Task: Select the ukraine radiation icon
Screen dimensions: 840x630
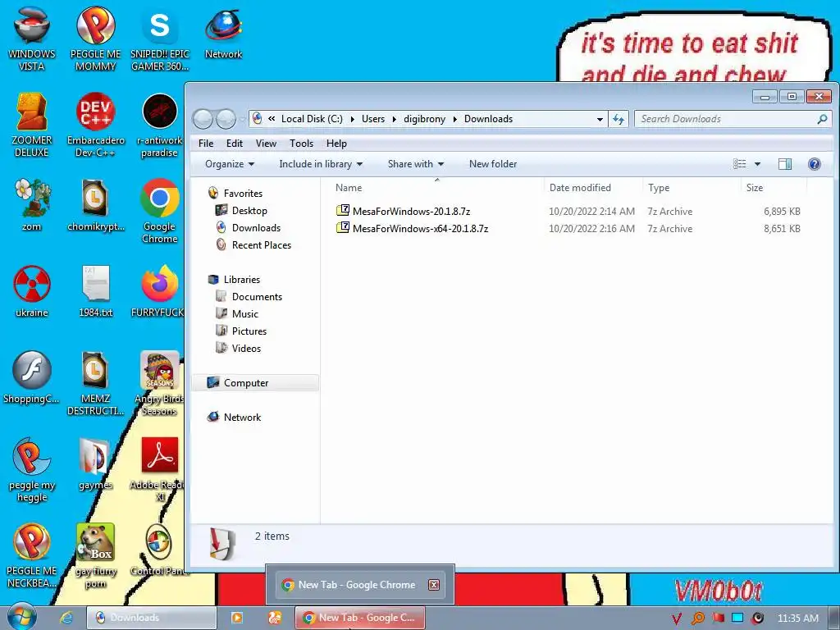Action: [32, 291]
